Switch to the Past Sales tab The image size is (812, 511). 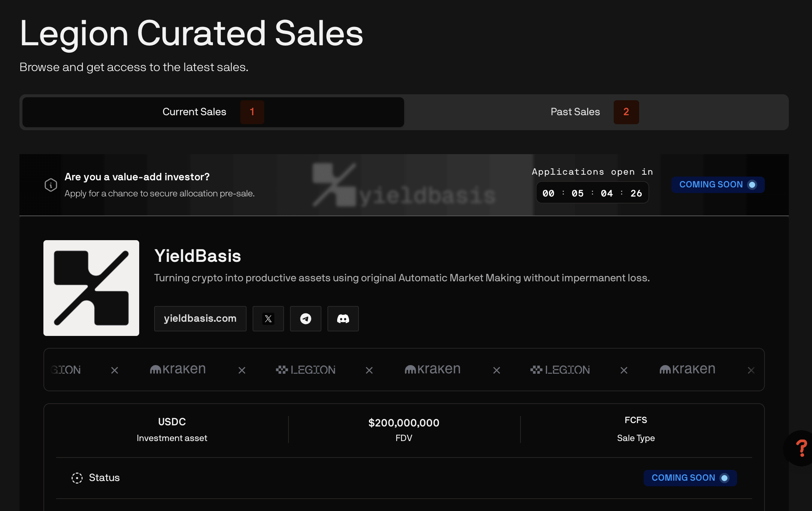pyautogui.click(x=575, y=112)
